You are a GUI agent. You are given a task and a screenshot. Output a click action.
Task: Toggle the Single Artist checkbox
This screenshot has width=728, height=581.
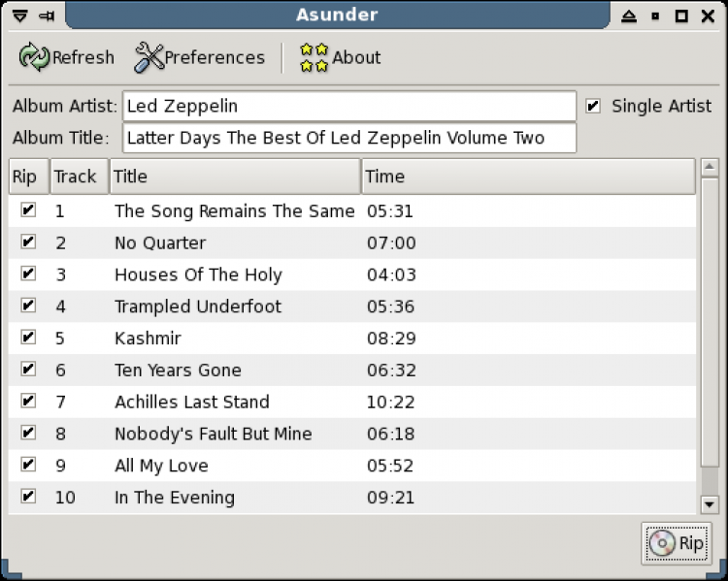593,106
